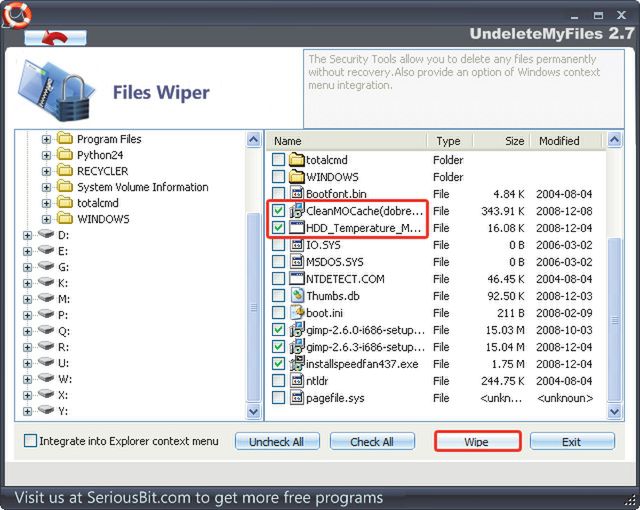The height and width of the screenshot is (510, 640).
Task: Uncheck the gimp-2.6.0-i686-setup checkbox
Action: click(x=278, y=330)
